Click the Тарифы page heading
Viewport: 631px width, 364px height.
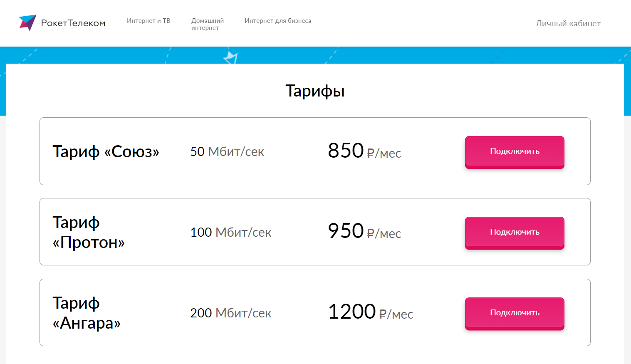pos(315,91)
